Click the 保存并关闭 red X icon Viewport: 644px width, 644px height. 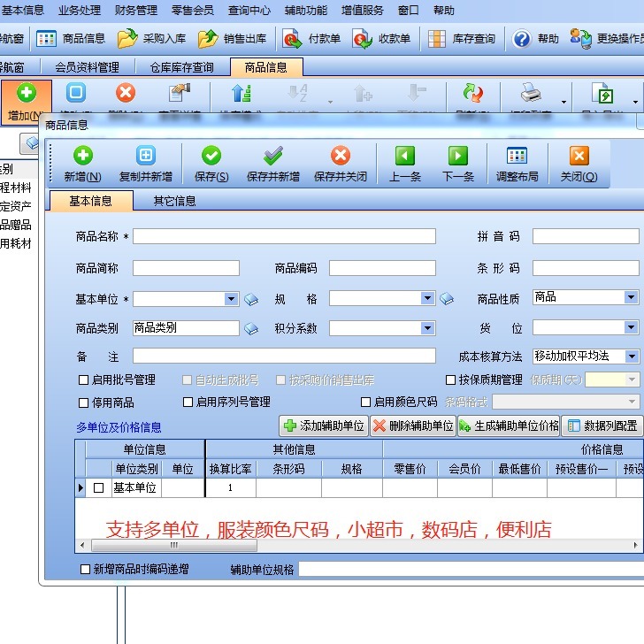pos(341,156)
